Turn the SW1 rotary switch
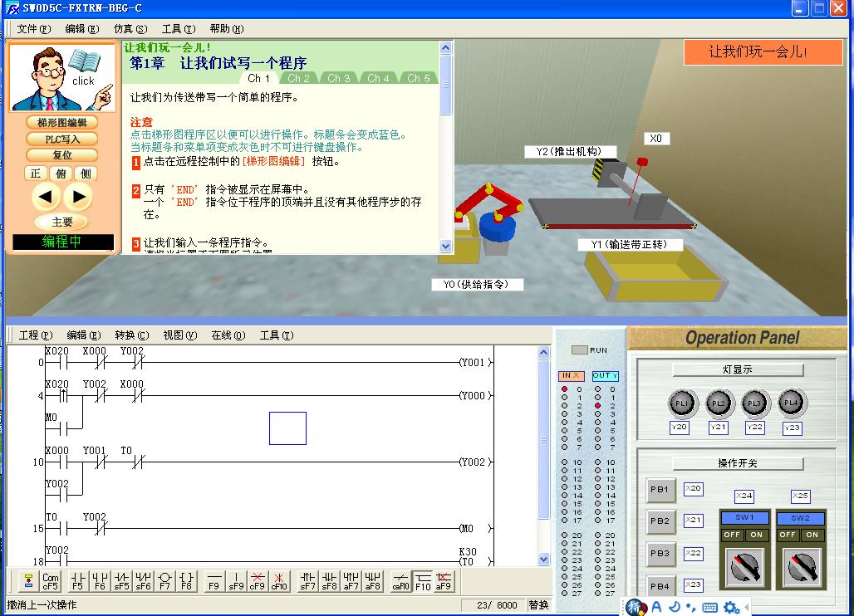The height and width of the screenshot is (616, 854). 744,567
